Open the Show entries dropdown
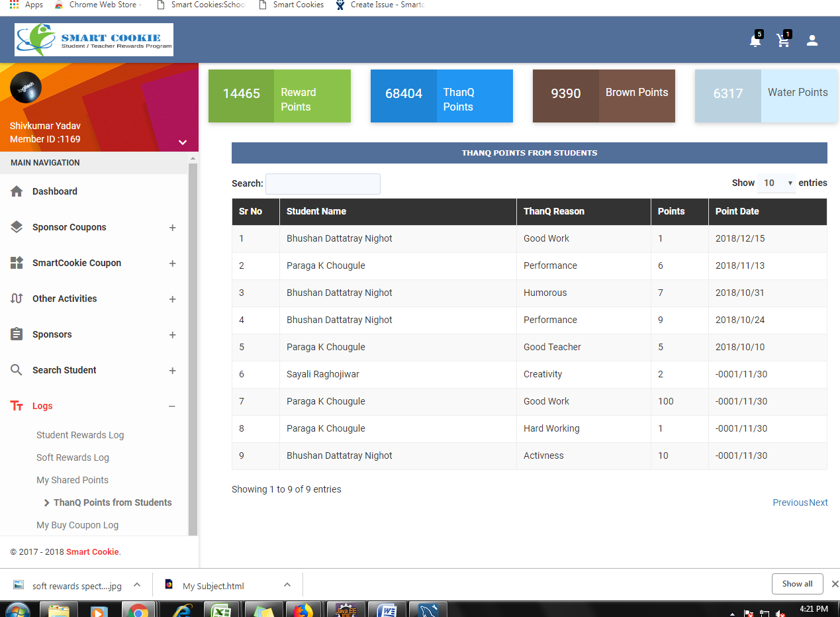 776,183
